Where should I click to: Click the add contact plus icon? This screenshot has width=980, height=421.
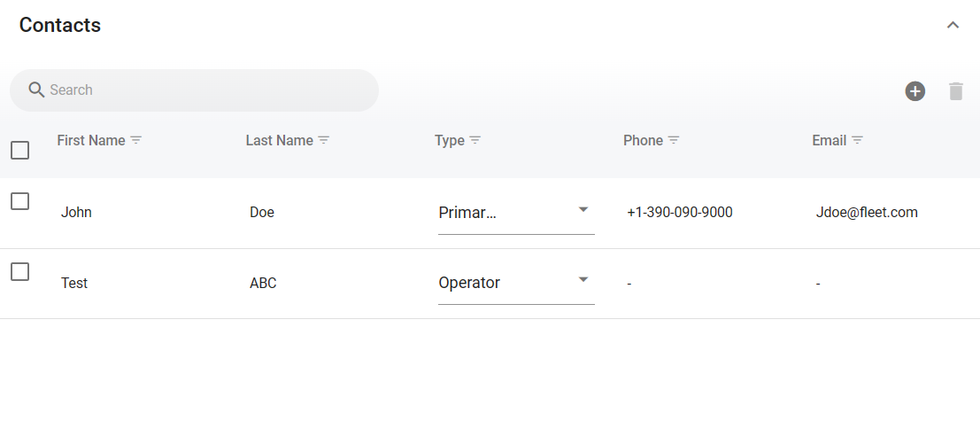[x=914, y=91]
